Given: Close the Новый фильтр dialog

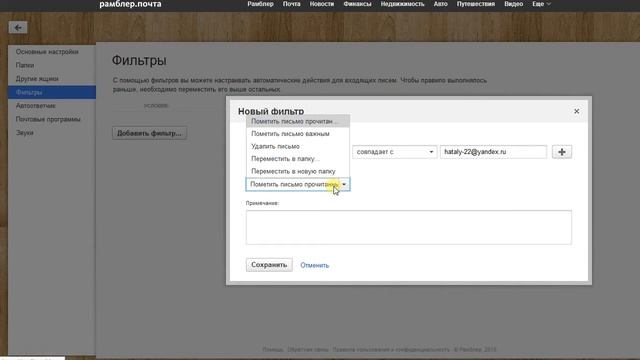Looking at the screenshot, I should pos(576,111).
